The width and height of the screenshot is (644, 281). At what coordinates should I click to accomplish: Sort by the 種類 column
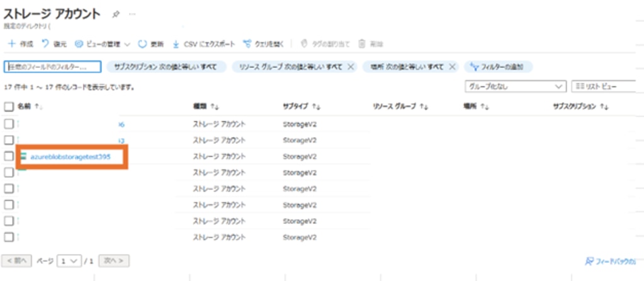coord(206,107)
